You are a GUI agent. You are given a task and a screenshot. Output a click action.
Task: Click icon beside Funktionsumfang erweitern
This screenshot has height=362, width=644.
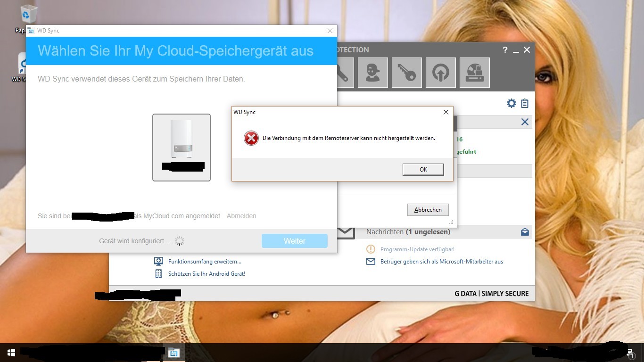pos(159,262)
